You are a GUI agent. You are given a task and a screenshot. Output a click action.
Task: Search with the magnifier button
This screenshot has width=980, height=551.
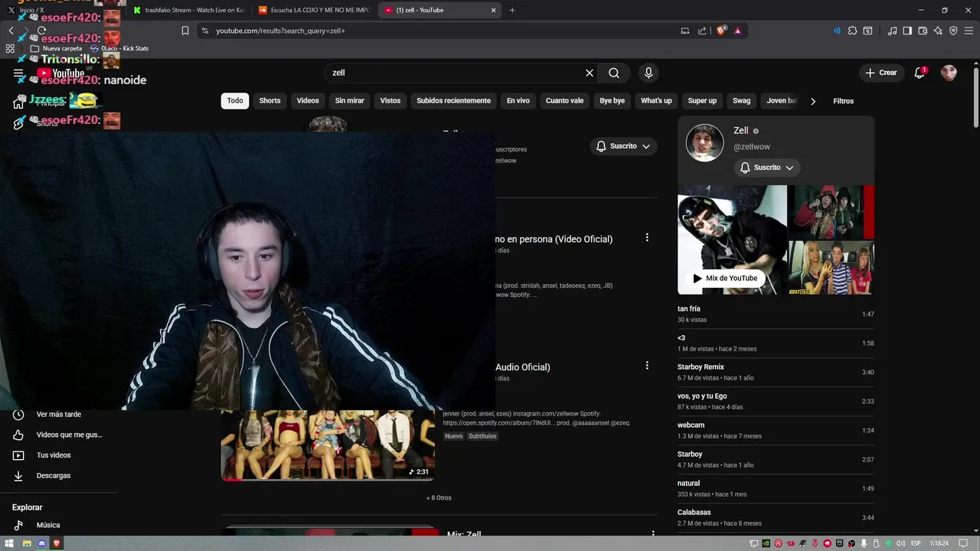614,73
